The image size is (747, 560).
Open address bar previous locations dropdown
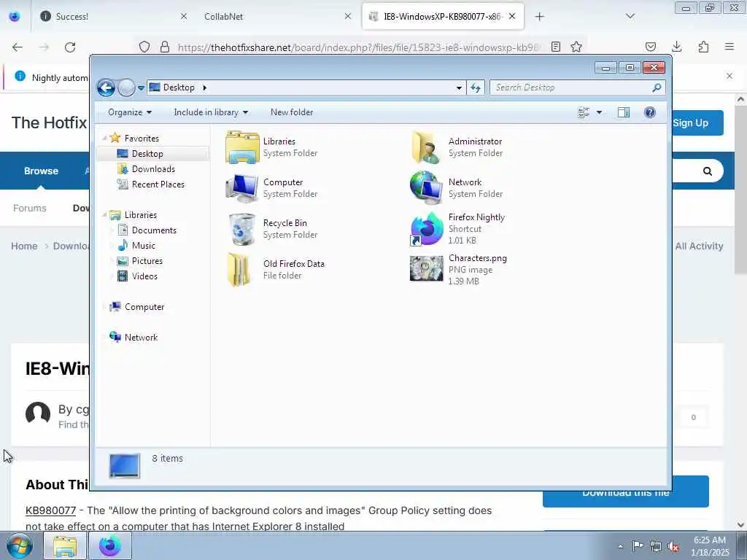click(459, 87)
